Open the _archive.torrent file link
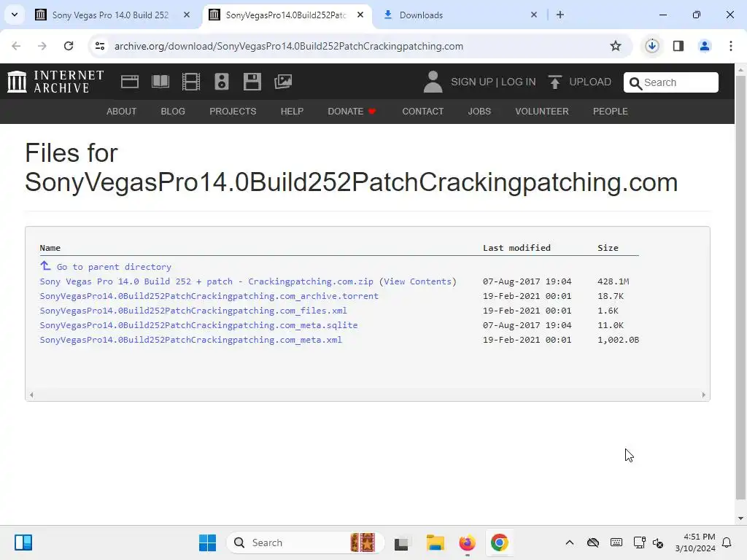This screenshot has height=560, width=747. pyautogui.click(x=209, y=296)
